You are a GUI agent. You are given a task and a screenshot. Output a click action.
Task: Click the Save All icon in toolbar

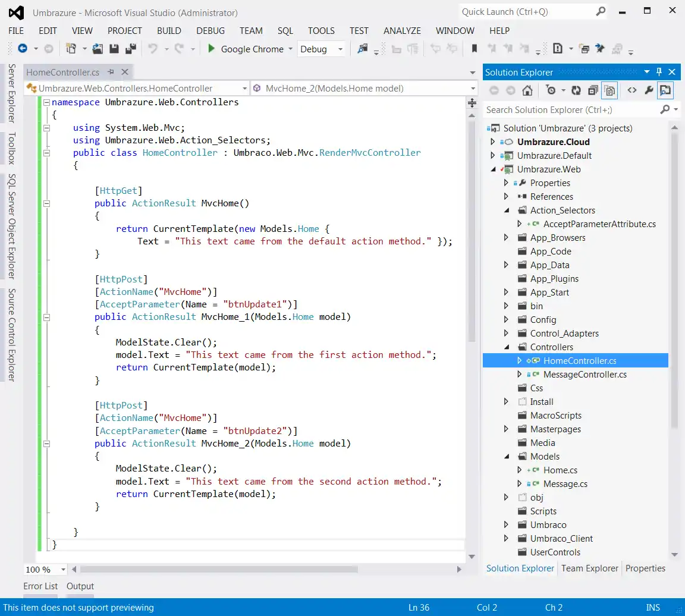pos(131,49)
